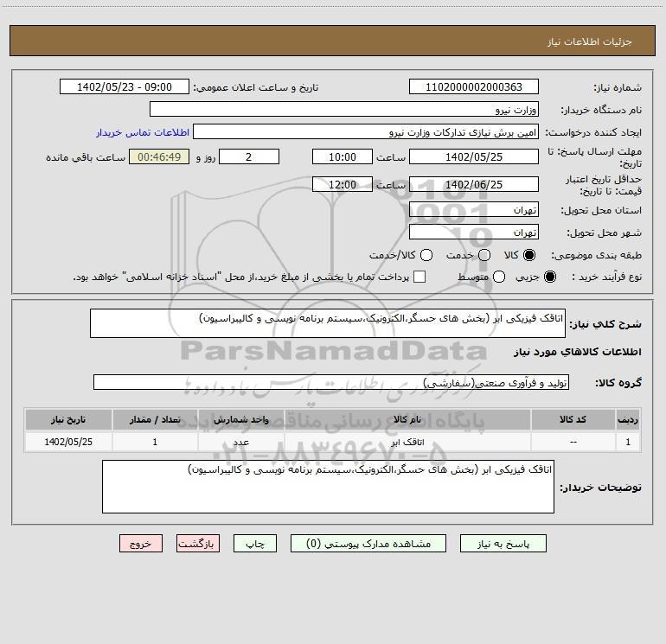This screenshot has height=644, width=666.
Task: Click the واحد شمارش column header
Action: tap(240, 419)
